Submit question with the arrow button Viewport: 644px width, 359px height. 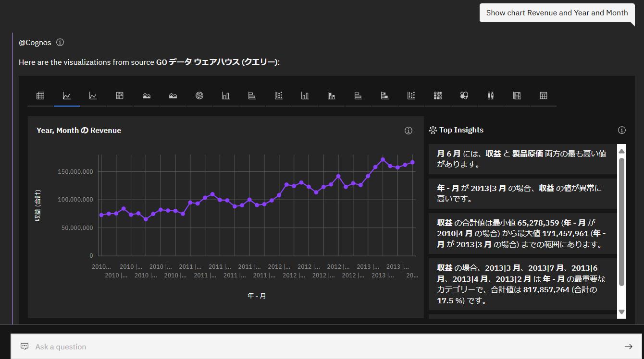629,346
